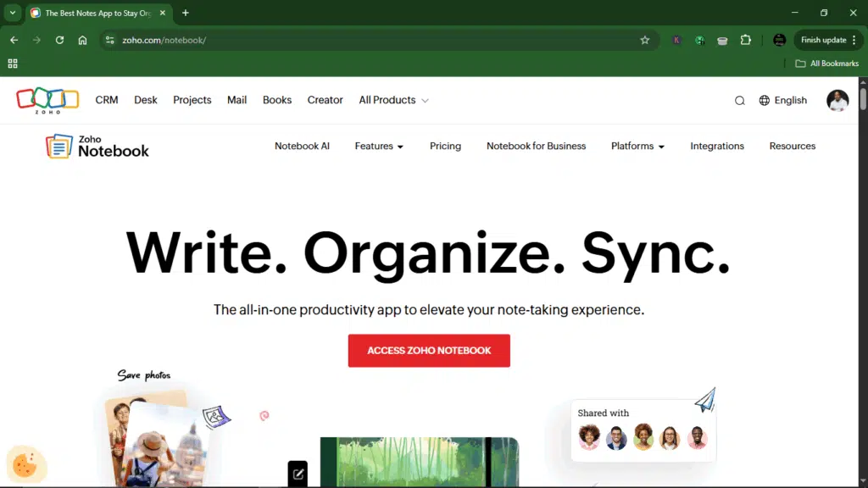Screen dimensions: 868x488
Task: Open Mail in the top navigation
Action: (x=237, y=100)
